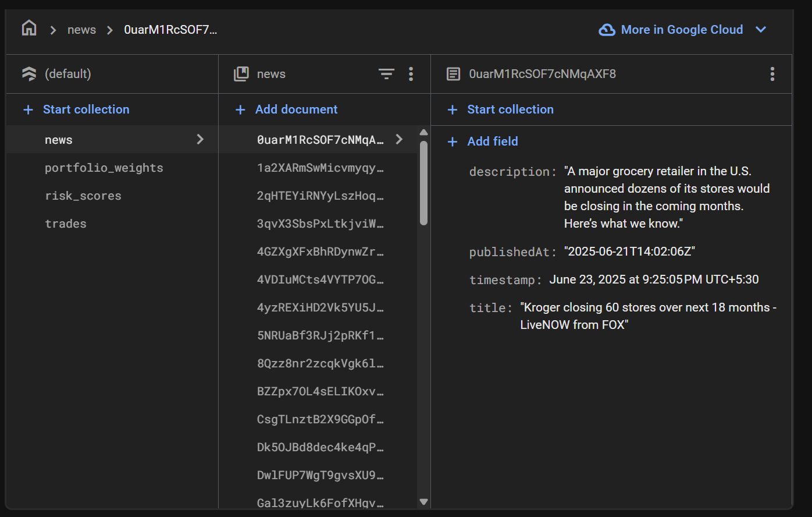Click the cloud icon for Google Cloud
The height and width of the screenshot is (517, 812).
pyautogui.click(x=607, y=30)
